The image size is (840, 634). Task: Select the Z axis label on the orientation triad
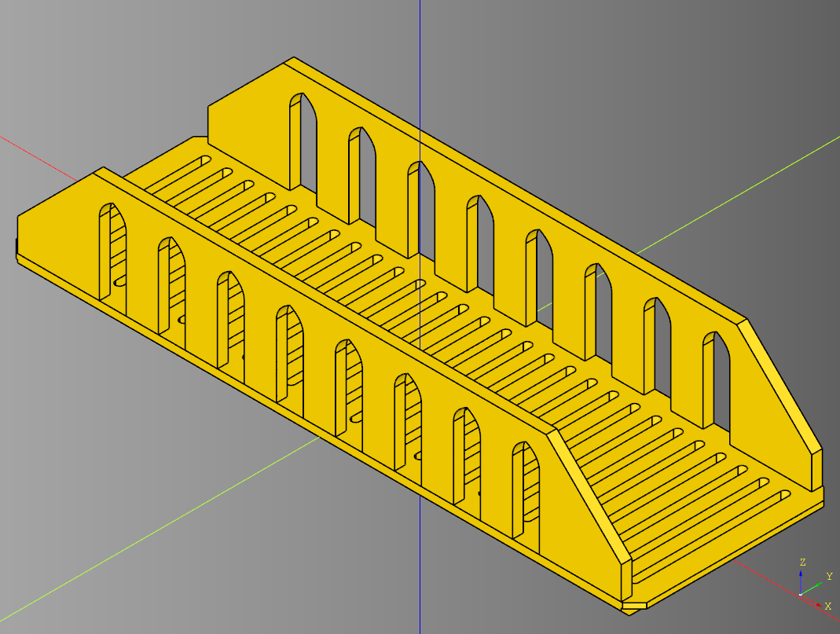[802, 562]
